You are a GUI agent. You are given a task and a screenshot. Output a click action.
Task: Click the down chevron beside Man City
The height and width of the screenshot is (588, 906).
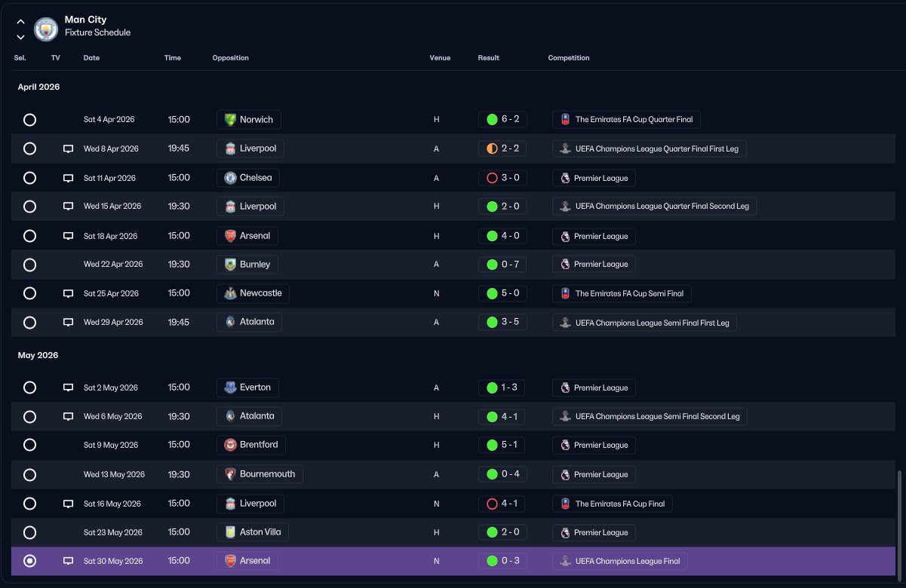20,37
